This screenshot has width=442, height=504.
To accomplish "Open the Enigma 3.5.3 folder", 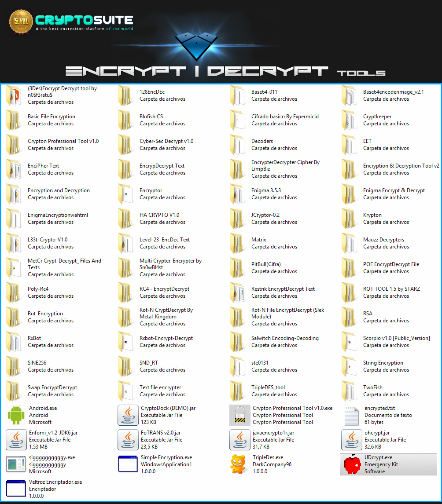I will point(237,194).
